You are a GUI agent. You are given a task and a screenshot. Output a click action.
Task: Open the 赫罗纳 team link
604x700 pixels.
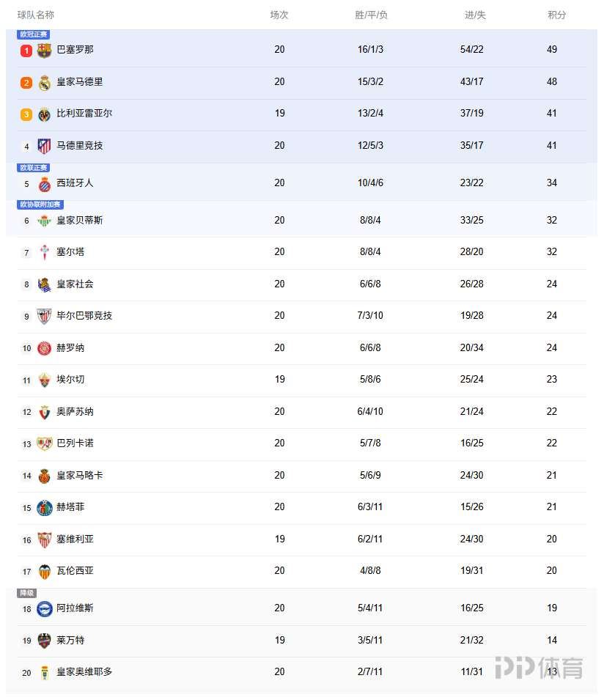tap(70, 348)
